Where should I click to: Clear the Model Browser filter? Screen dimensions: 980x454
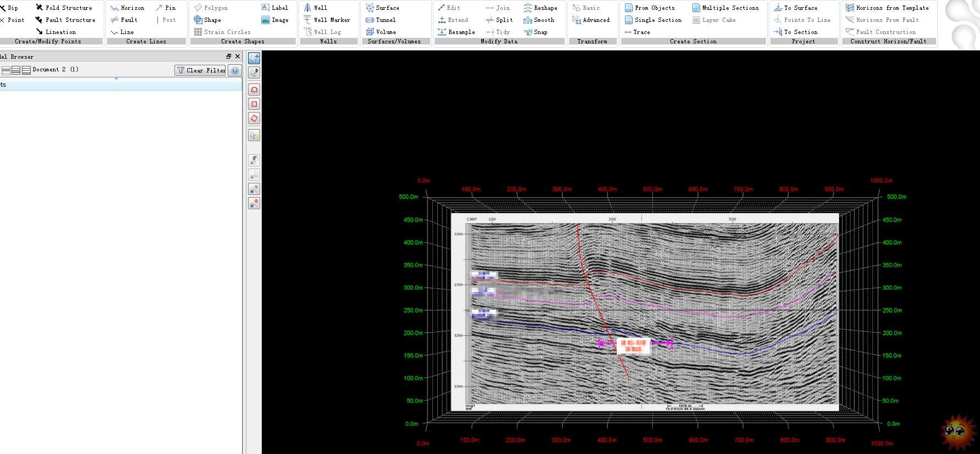pos(200,70)
